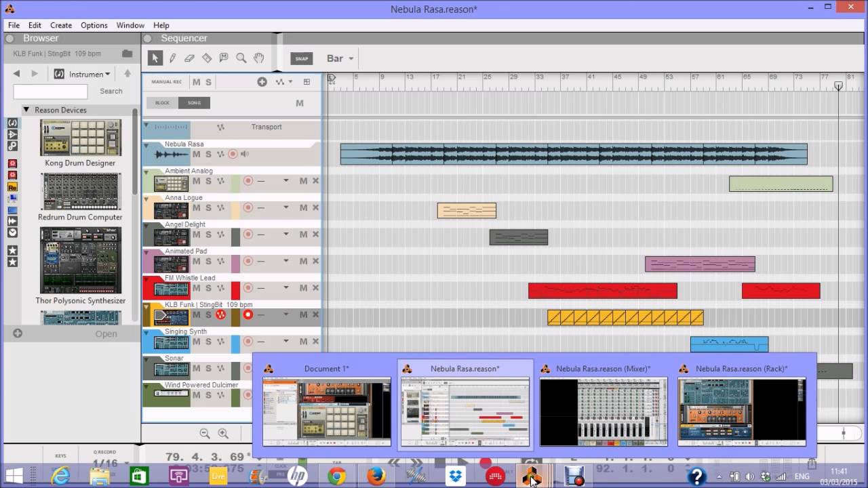Image resolution: width=868 pixels, height=488 pixels.
Task: Click automation icon on KLB Funk track
Action: click(x=220, y=314)
